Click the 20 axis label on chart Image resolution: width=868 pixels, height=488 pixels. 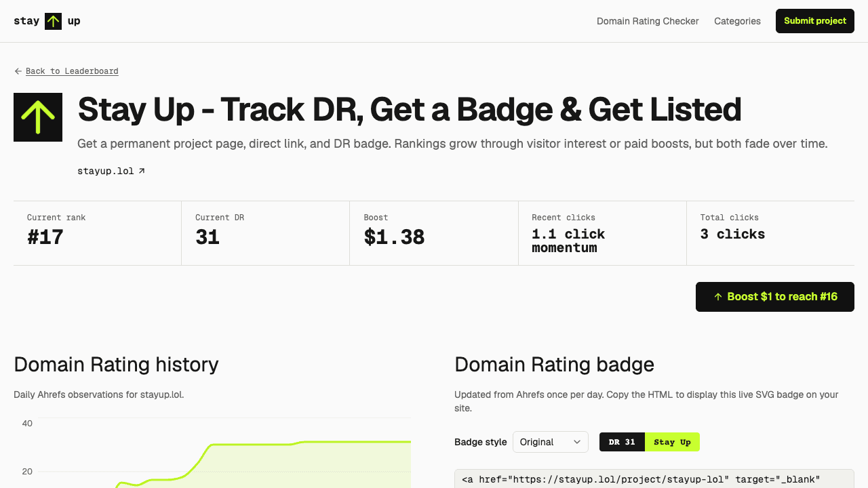click(x=27, y=472)
